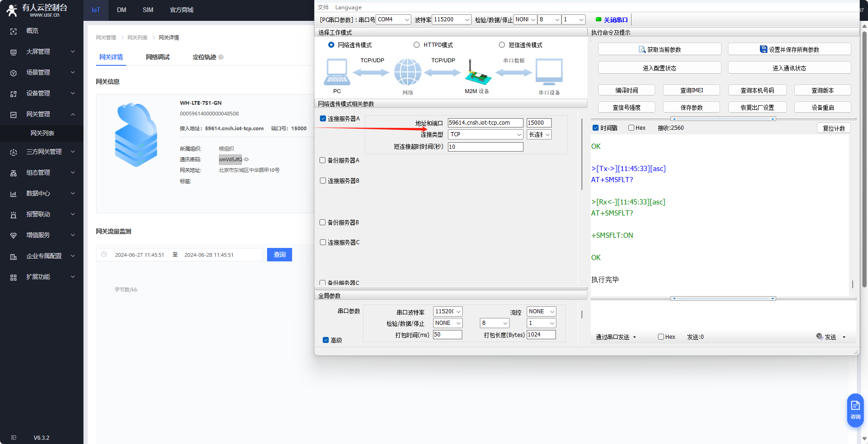Open the Language menu
Viewport: 868px width, 444px height.
(x=348, y=7)
